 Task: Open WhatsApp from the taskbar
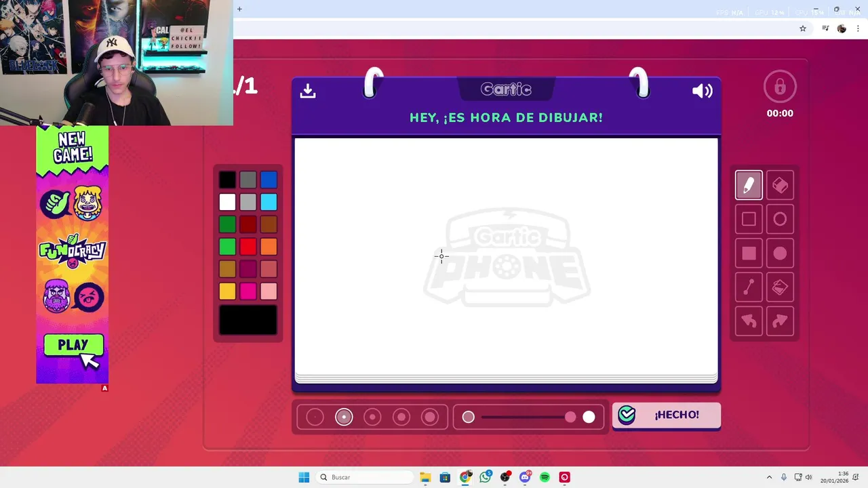point(485,477)
